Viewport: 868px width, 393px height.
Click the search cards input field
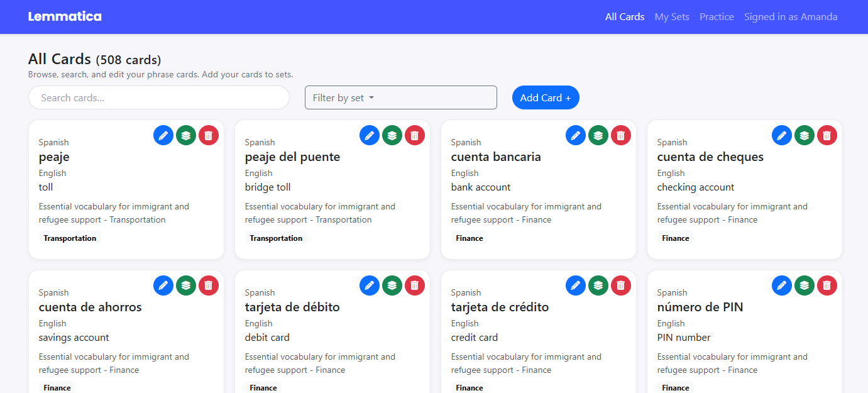click(158, 97)
